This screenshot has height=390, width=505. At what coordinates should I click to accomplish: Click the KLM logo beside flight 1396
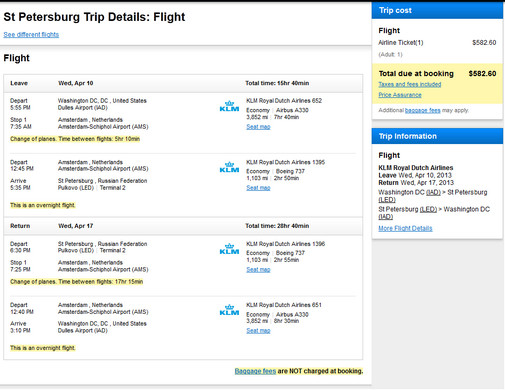pyautogui.click(x=229, y=249)
